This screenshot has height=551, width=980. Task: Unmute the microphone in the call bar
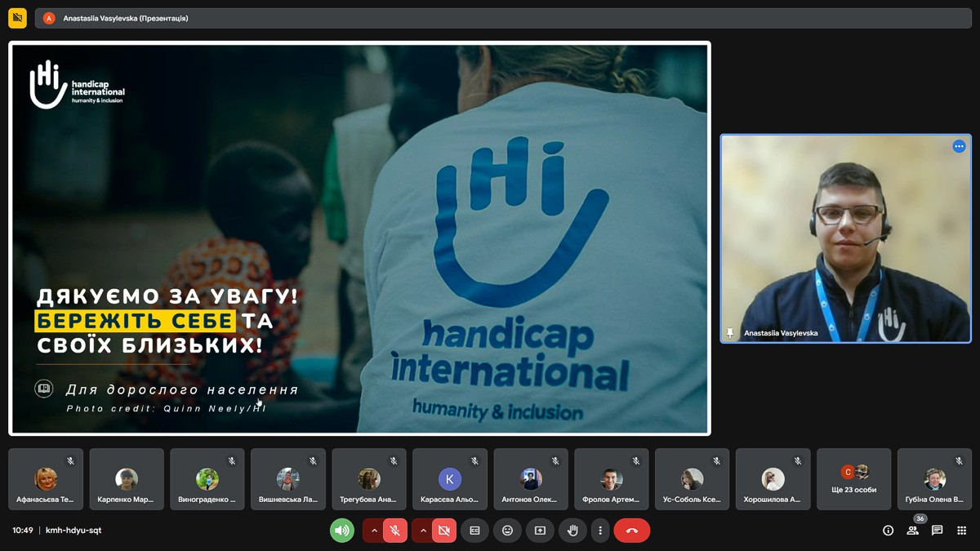(x=395, y=531)
